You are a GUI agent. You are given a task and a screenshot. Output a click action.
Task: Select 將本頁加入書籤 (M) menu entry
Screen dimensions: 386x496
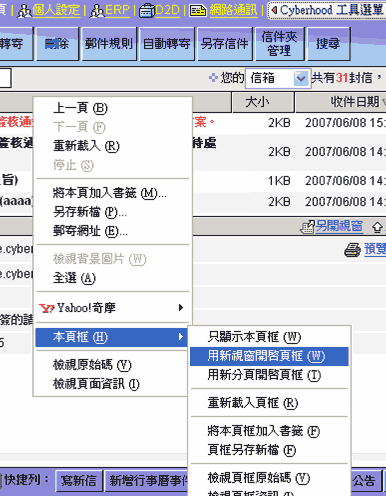coord(113,193)
